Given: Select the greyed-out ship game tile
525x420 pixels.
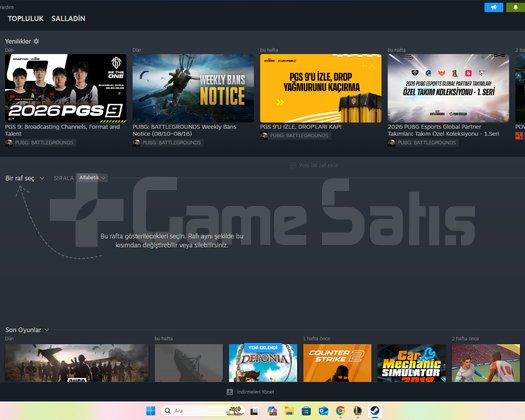Looking at the screenshot, I should [189, 363].
